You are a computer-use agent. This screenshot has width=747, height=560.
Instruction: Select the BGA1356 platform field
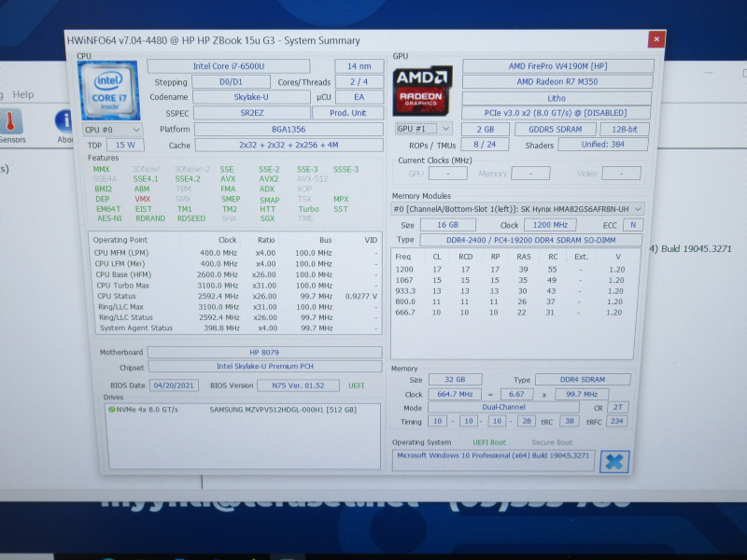pos(289,129)
